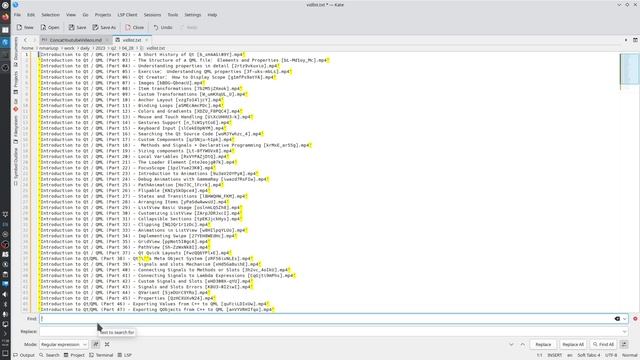
Task: Close the search bar with red icon
Action: point(635,319)
